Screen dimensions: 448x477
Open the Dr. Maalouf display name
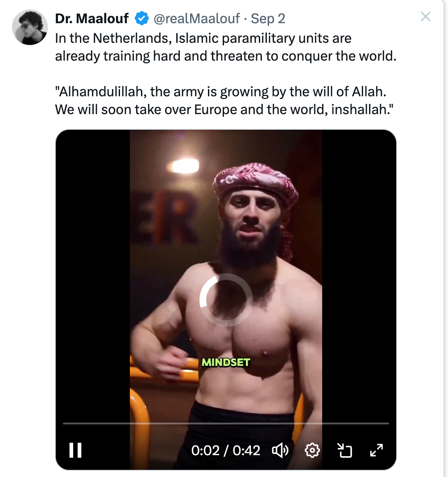click(91, 19)
